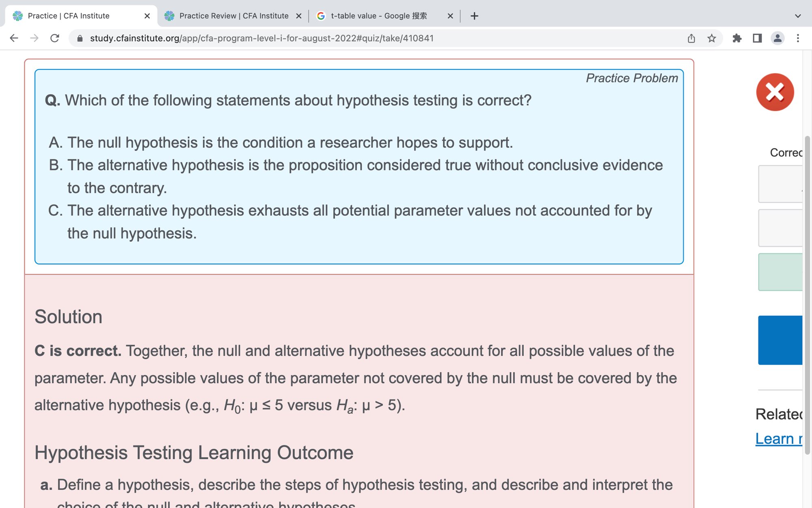Open the user profile avatar
812x508 pixels.
[777, 38]
